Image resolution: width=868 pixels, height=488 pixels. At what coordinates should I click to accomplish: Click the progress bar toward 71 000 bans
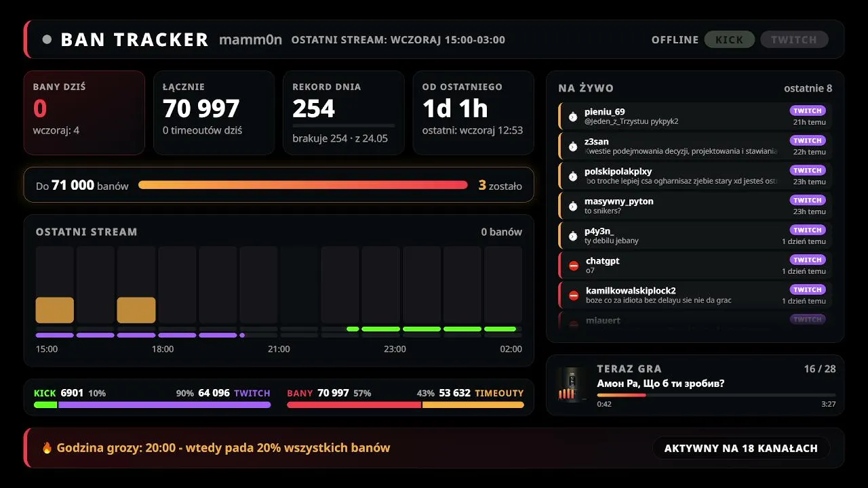click(303, 185)
